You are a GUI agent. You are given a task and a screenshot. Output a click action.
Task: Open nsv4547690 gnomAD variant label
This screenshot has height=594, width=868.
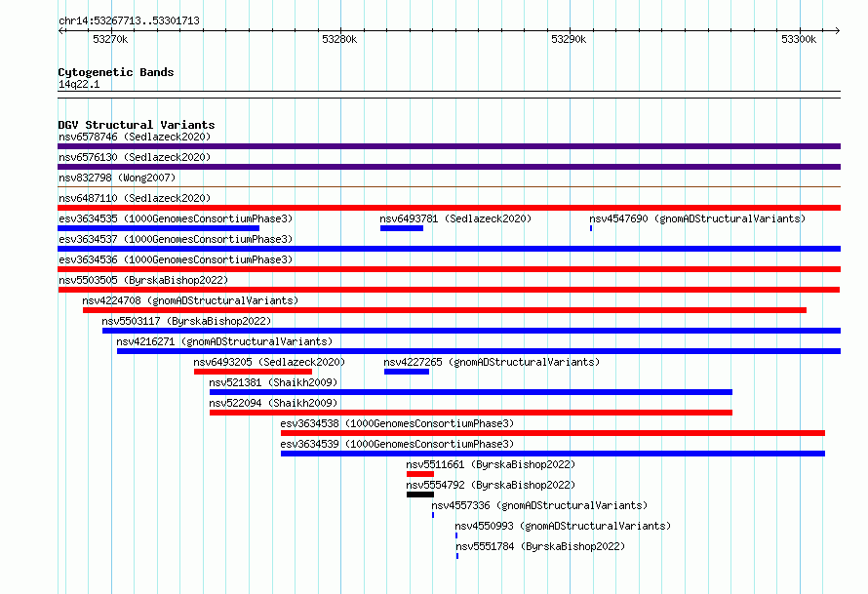697,218
